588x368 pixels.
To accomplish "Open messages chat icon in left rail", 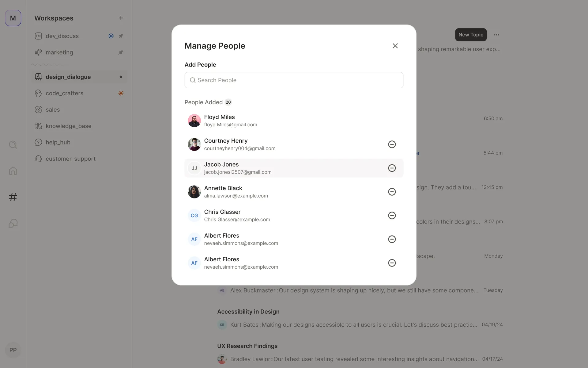I will coord(13,223).
